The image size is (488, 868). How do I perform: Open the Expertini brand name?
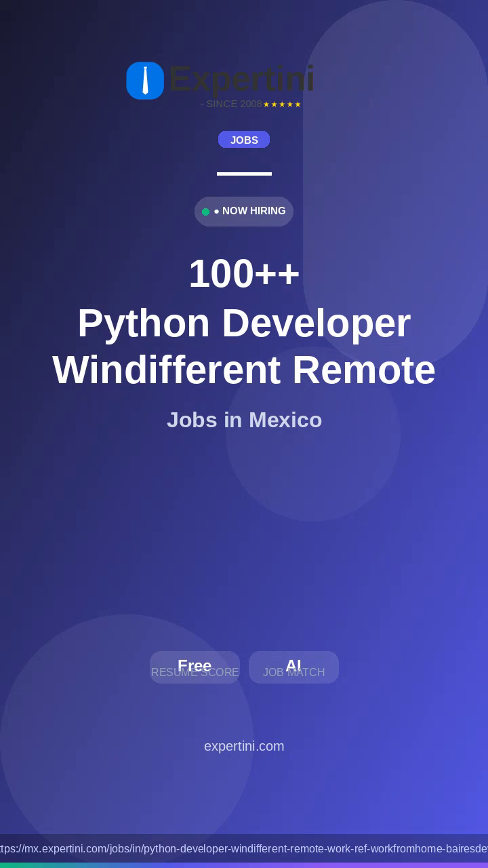pos(241,79)
